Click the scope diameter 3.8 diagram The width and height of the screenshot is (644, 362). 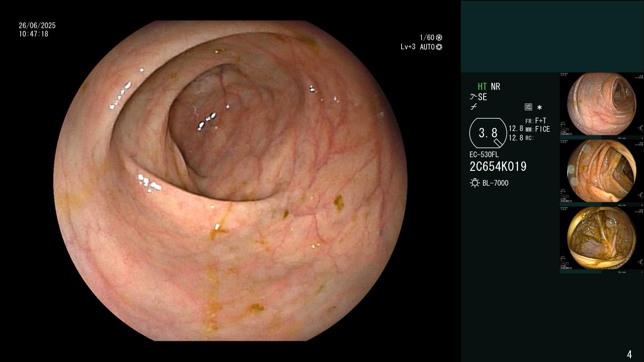[488, 133]
